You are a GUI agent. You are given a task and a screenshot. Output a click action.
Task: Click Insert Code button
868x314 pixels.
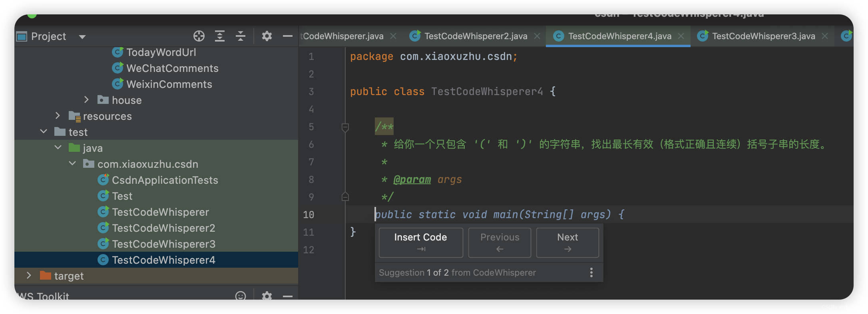(x=421, y=242)
